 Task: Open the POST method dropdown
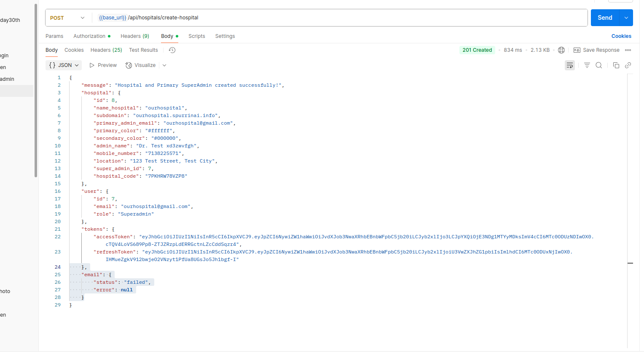[67, 18]
